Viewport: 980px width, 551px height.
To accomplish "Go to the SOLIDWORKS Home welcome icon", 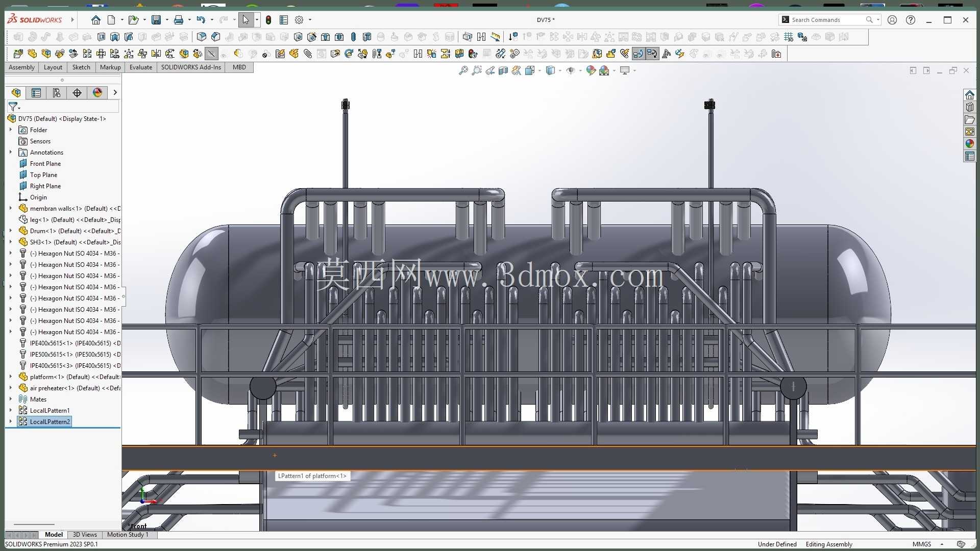I will (x=95, y=20).
